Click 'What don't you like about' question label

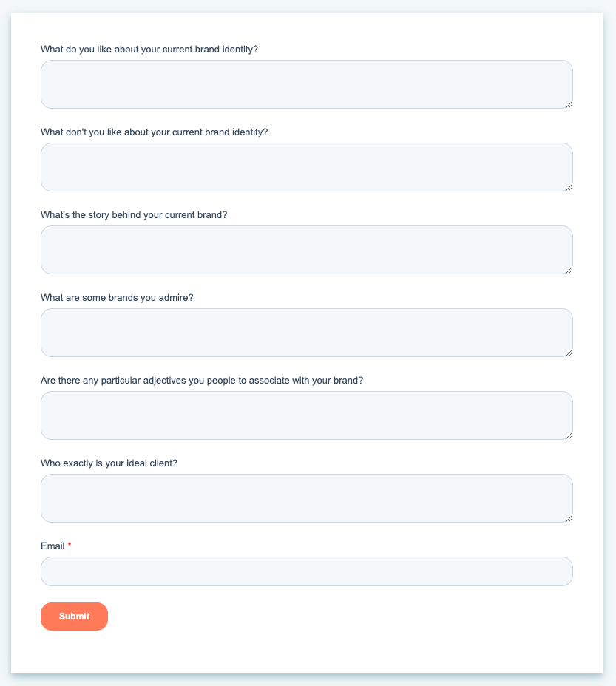coord(154,132)
